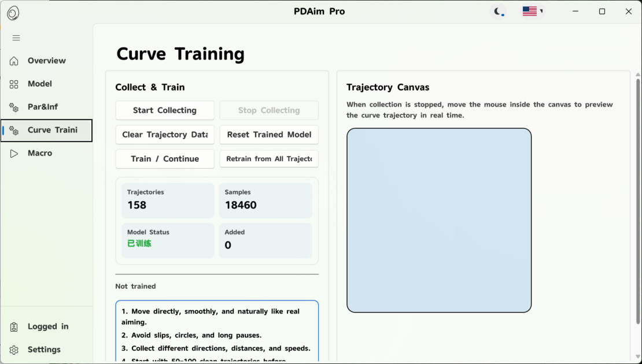Click the Samples value 18460
This screenshot has width=642, height=364.
pyautogui.click(x=241, y=205)
